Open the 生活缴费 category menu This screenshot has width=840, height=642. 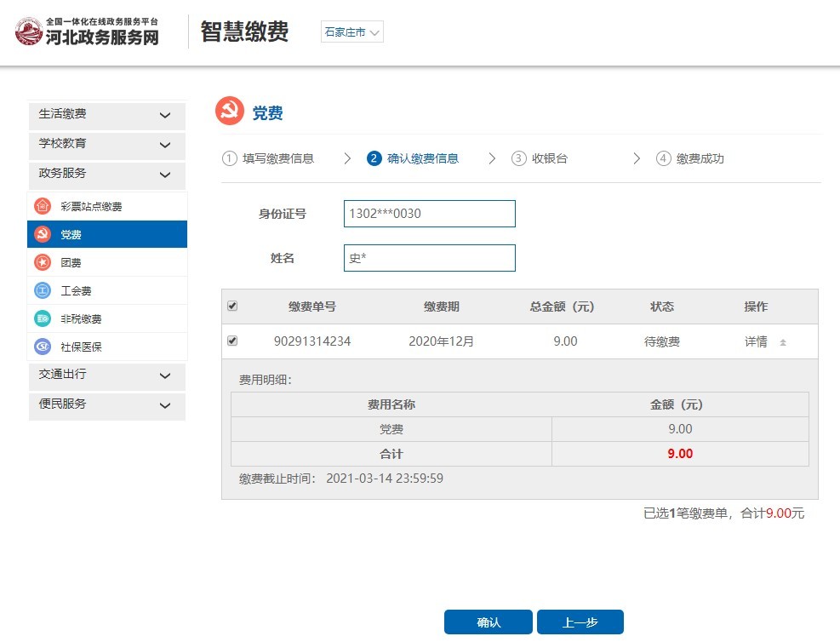coord(106,116)
